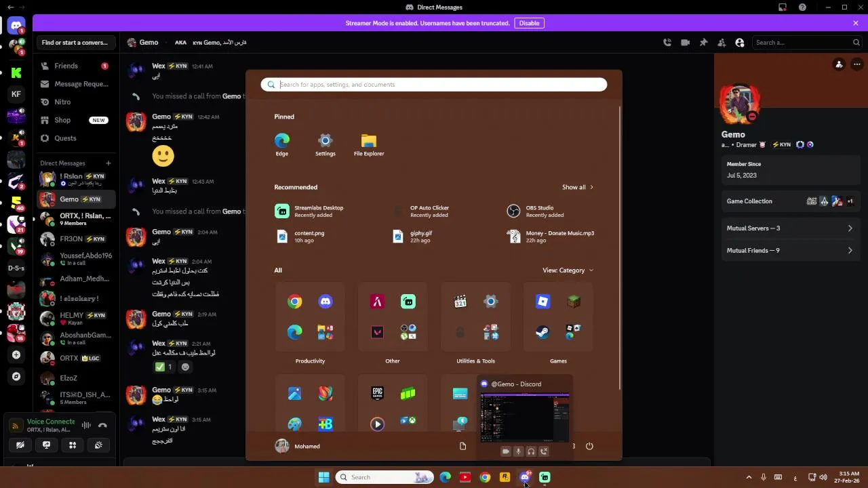
Task: Open OP Auto Clicker recommended item
Action: 422,211
